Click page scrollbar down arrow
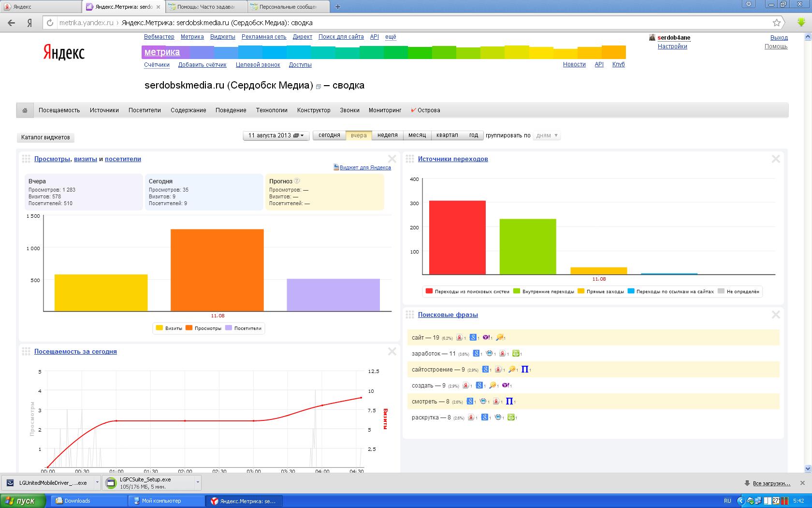 pos(808,468)
